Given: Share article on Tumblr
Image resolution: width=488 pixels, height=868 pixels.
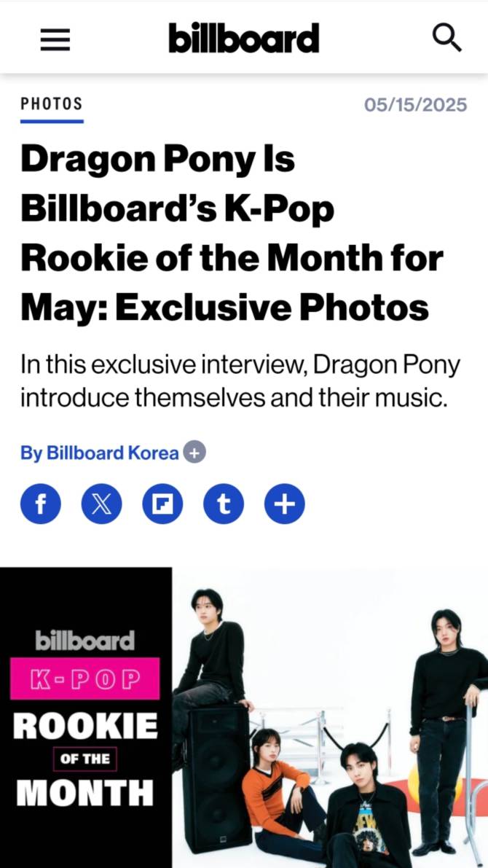Looking at the screenshot, I should coord(224,504).
